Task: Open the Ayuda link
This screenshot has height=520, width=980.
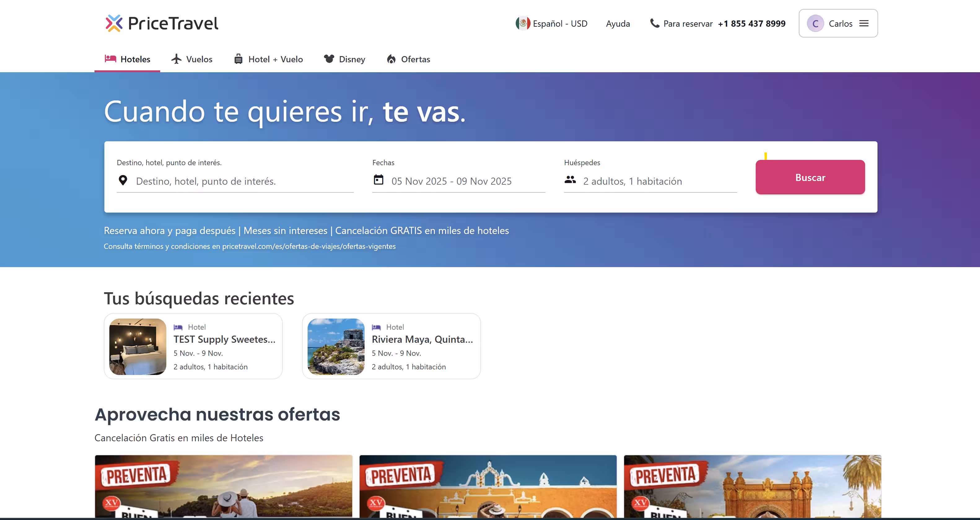Action: 618,23
